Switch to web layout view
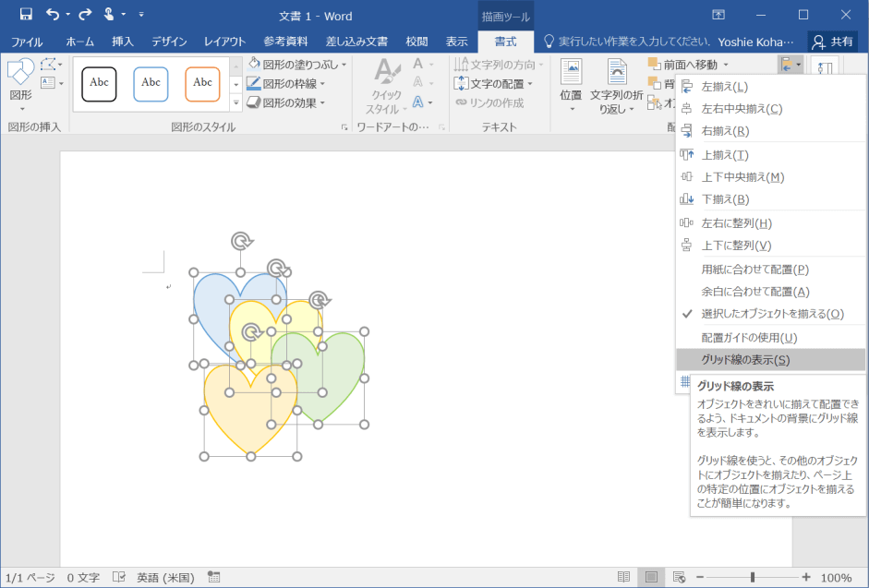Screen dimensions: 869x588 click(x=679, y=577)
